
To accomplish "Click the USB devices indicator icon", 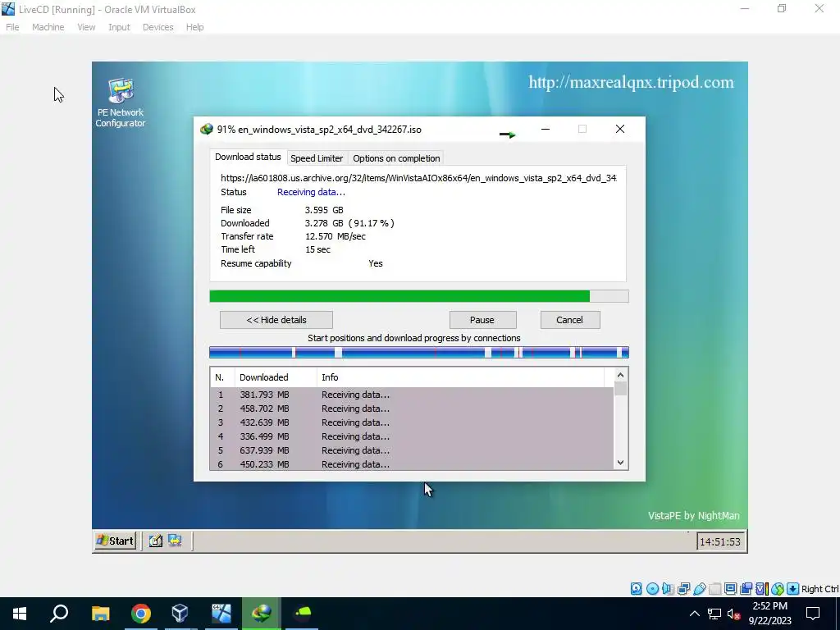I will tap(700, 589).
